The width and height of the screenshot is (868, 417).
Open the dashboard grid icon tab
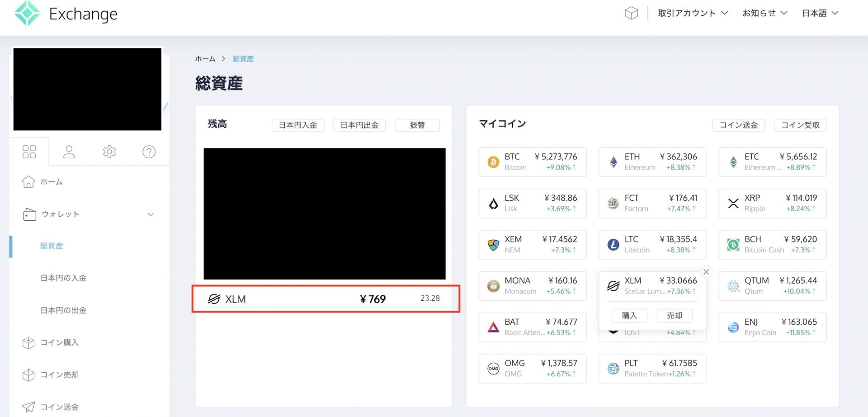coord(29,152)
